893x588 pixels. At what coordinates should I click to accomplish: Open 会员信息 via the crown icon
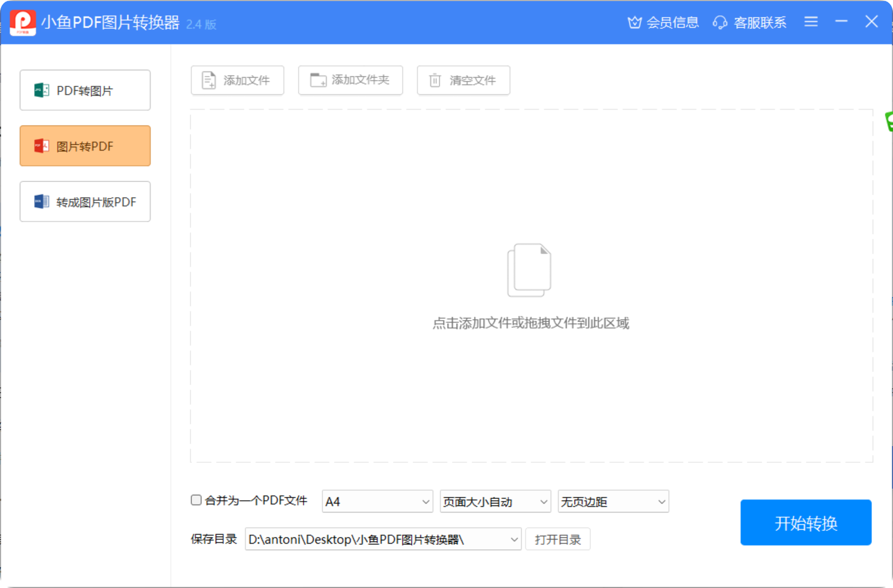point(634,22)
